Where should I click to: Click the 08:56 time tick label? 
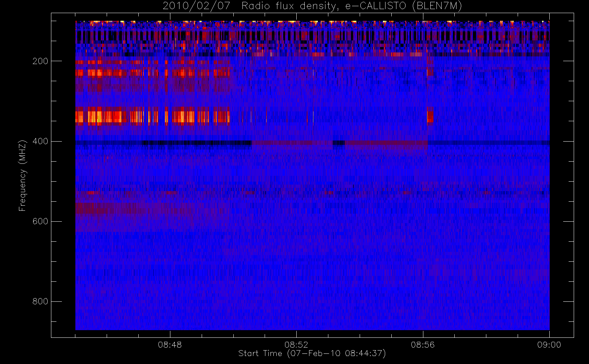click(x=423, y=345)
